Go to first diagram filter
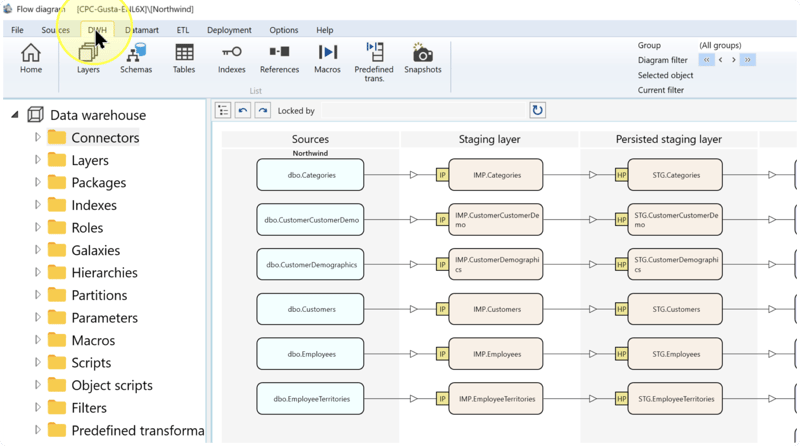Image resolution: width=800 pixels, height=446 pixels. pyautogui.click(x=706, y=60)
